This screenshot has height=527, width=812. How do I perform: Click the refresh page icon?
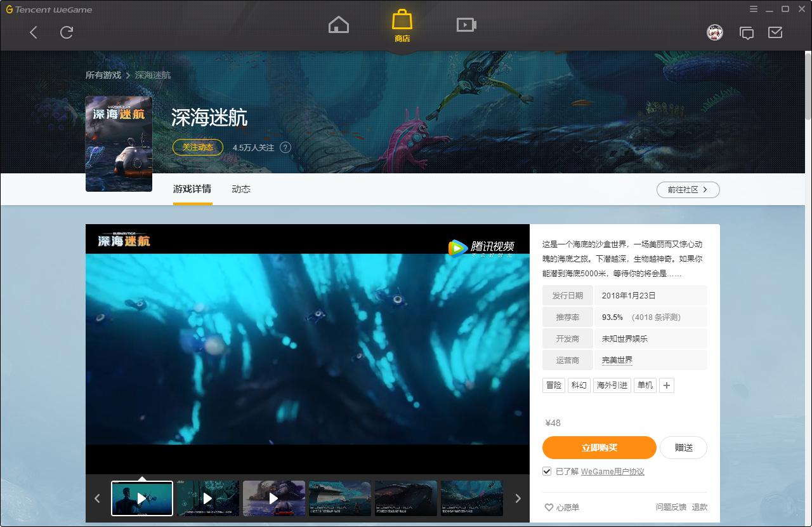[67, 32]
